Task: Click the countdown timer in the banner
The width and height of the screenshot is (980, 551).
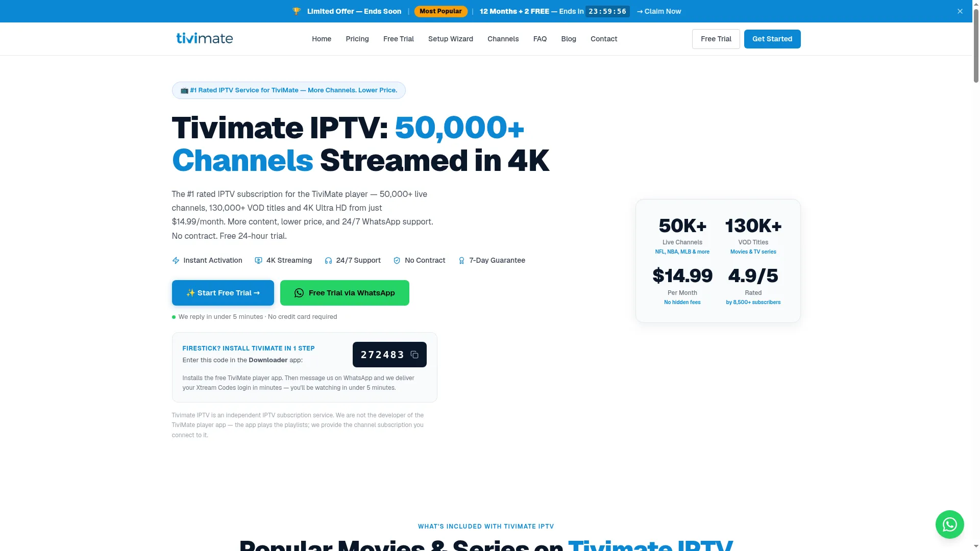Action: [607, 12]
